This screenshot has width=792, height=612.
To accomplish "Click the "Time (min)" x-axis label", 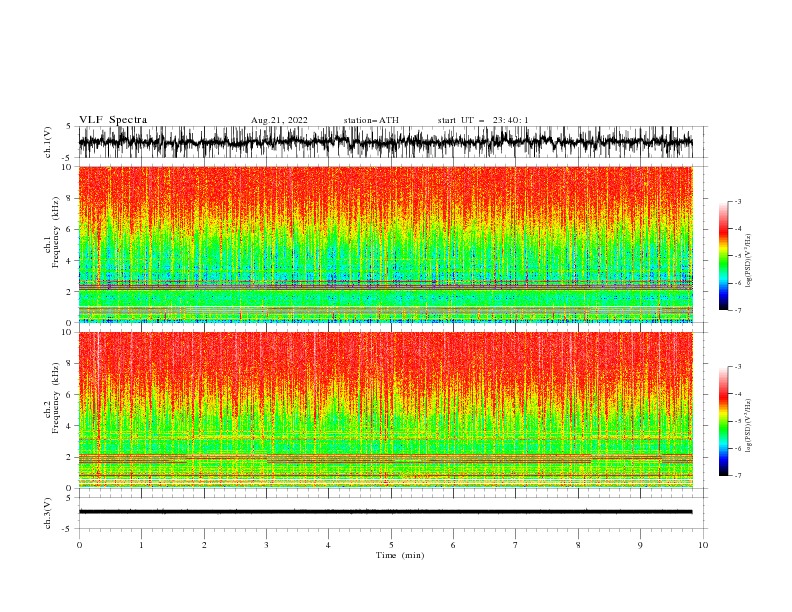I will tap(400, 555).
